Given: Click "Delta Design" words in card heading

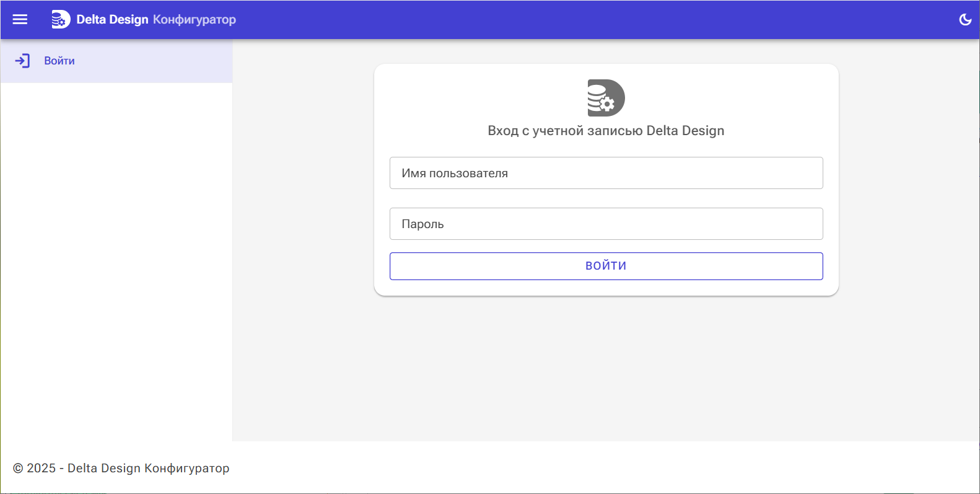Looking at the screenshot, I should pyautogui.click(x=685, y=131).
